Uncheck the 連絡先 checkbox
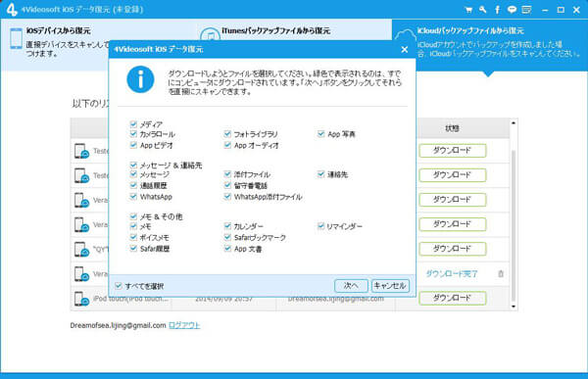 [321, 174]
